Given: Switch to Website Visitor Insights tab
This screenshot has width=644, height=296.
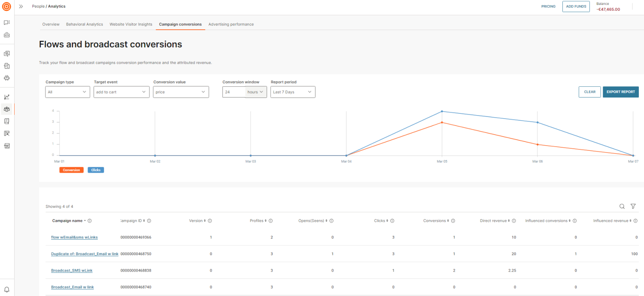Looking at the screenshot, I should tap(131, 24).
